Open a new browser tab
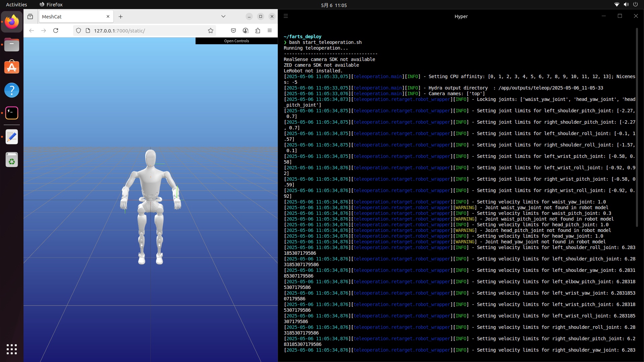Image resolution: width=644 pixels, height=362 pixels. coord(121,16)
